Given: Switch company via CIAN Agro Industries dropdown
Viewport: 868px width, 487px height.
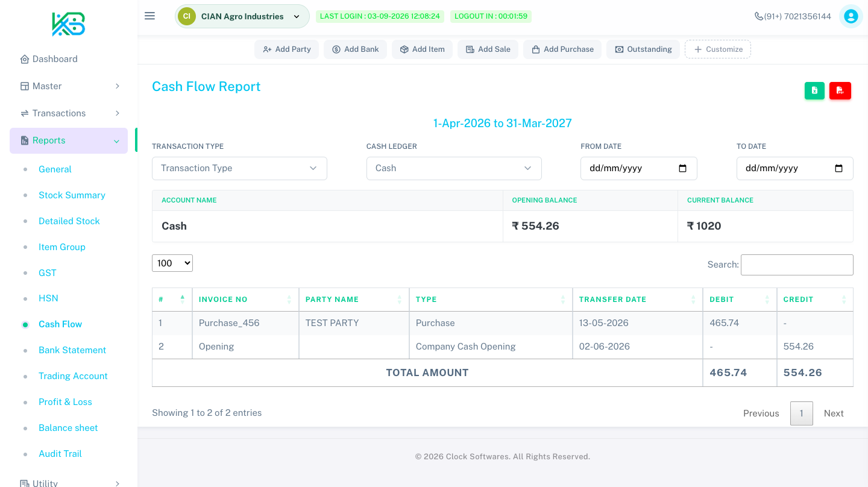Looking at the screenshot, I should 242,16.
